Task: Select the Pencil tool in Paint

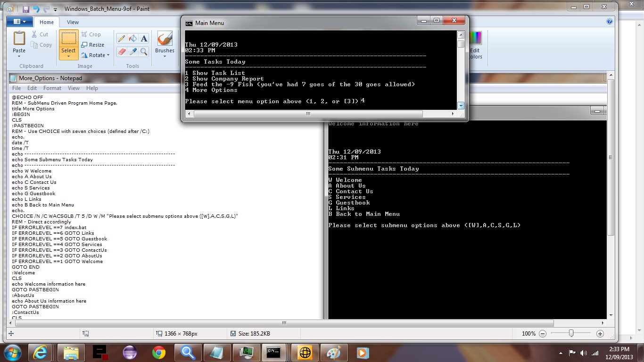Action: point(121,38)
